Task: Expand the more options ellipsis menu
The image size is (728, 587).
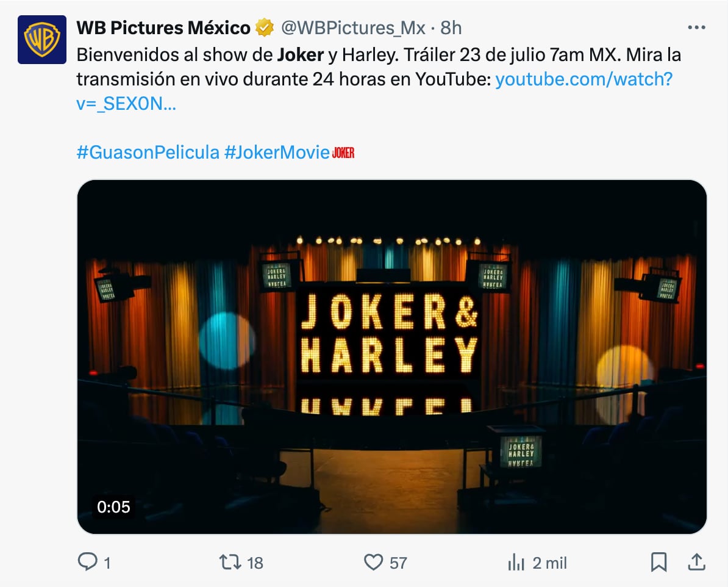Action: pos(696,28)
